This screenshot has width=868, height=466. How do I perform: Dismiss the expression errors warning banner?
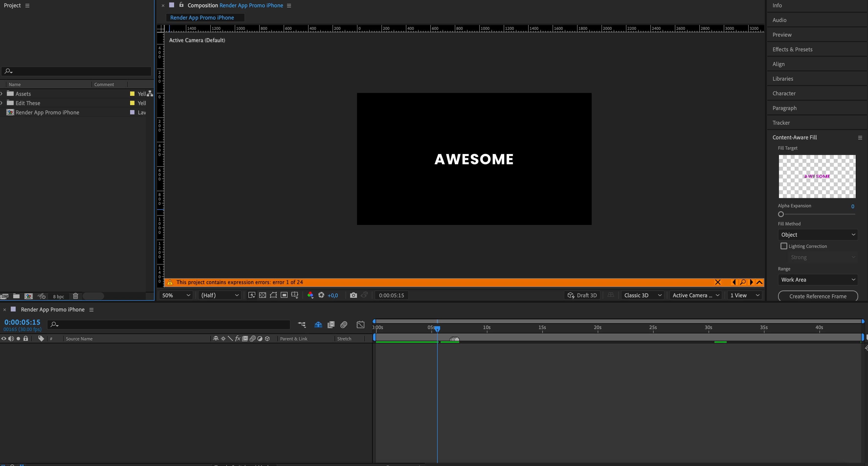tap(718, 282)
